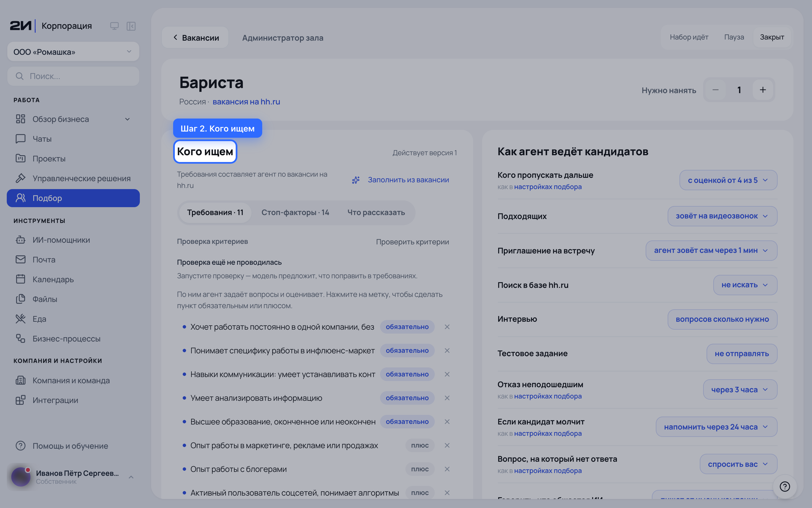The image size is (812, 508).
Task: Set vacancy status to Набор идёт
Action: (x=689, y=37)
